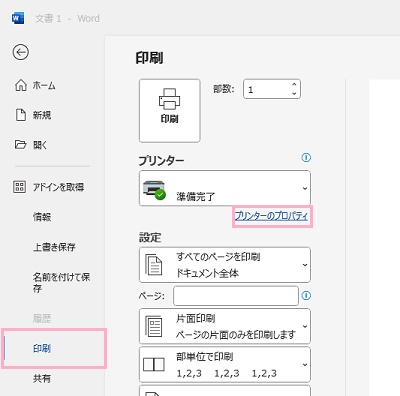Click the single-sided page icon in 片面印刷
Viewport: 400px width, 396px height.
[154, 326]
